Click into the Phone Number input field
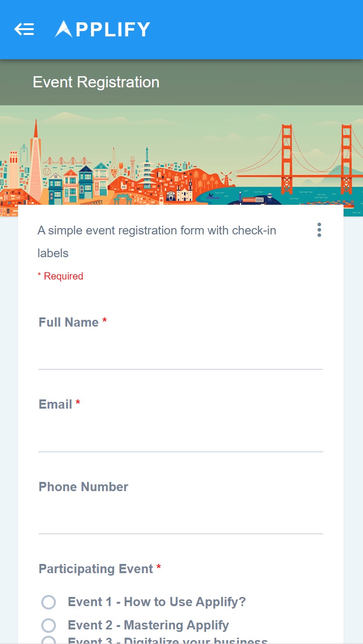Viewport: 363px width, 644px height. pyautogui.click(x=180, y=519)
